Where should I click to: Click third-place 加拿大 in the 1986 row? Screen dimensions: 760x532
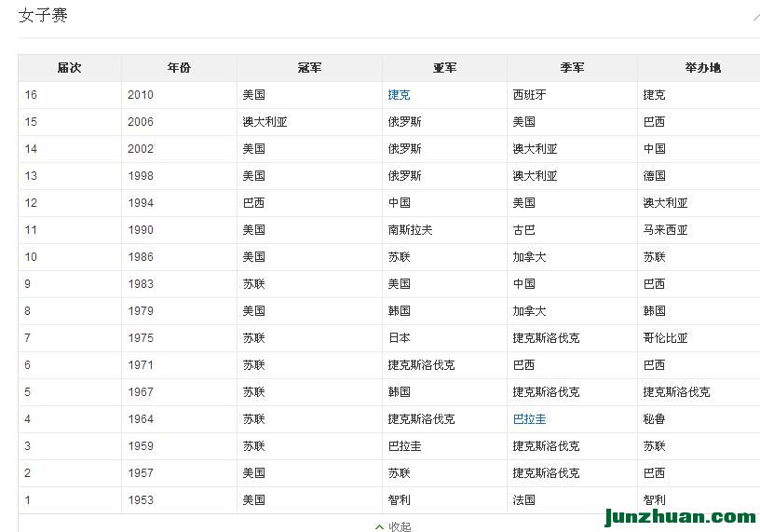point(529,257)
